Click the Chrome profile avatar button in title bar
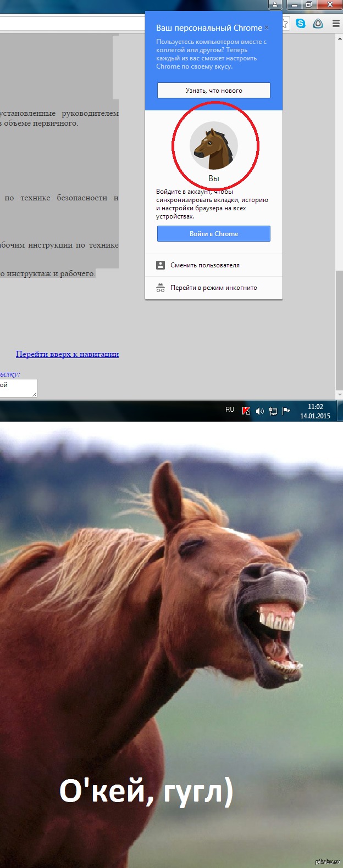 (275, 4)
